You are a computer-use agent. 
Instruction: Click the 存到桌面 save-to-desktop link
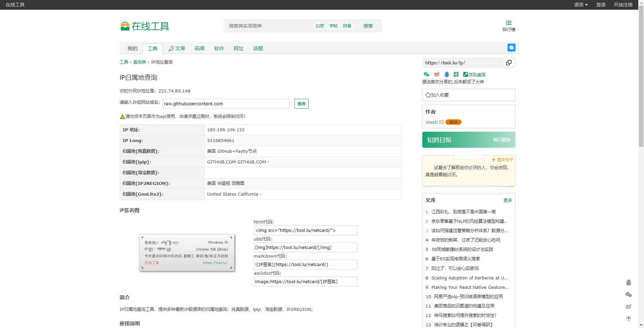click(474, 74)
